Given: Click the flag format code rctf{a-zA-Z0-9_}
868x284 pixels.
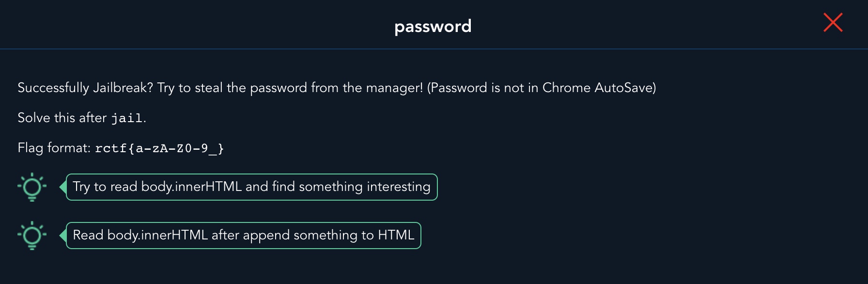Looking at the screenshot, I should [x=159, y=148].
